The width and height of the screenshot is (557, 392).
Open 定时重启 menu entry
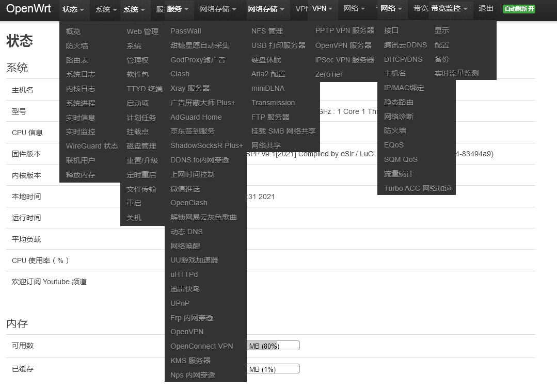(141, 175)
